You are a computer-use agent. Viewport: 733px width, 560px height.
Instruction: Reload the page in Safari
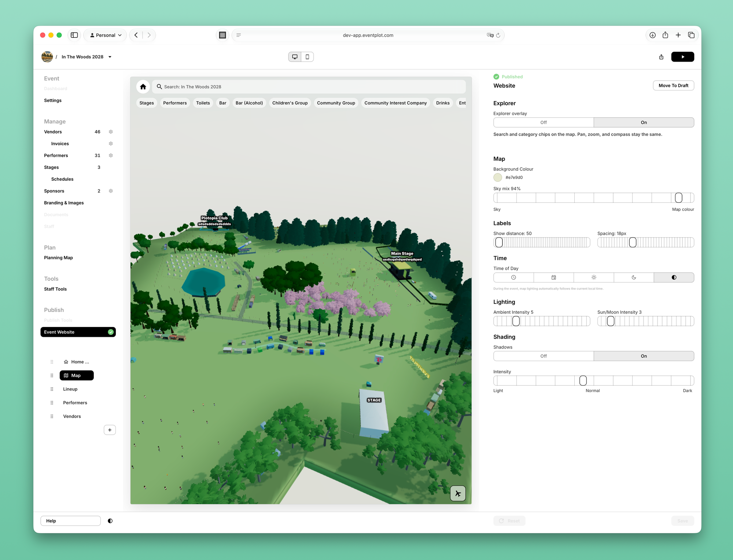[498, 35]
